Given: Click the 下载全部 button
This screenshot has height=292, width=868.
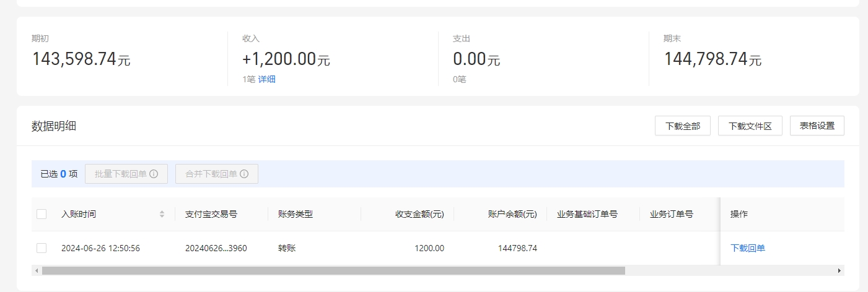Looking at the screenshot, I should [x=683, y=126].
